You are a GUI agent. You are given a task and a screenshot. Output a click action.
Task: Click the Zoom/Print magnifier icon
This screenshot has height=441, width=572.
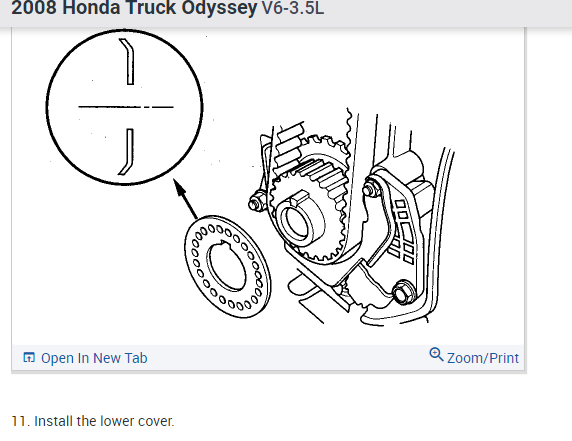(436, 354)
